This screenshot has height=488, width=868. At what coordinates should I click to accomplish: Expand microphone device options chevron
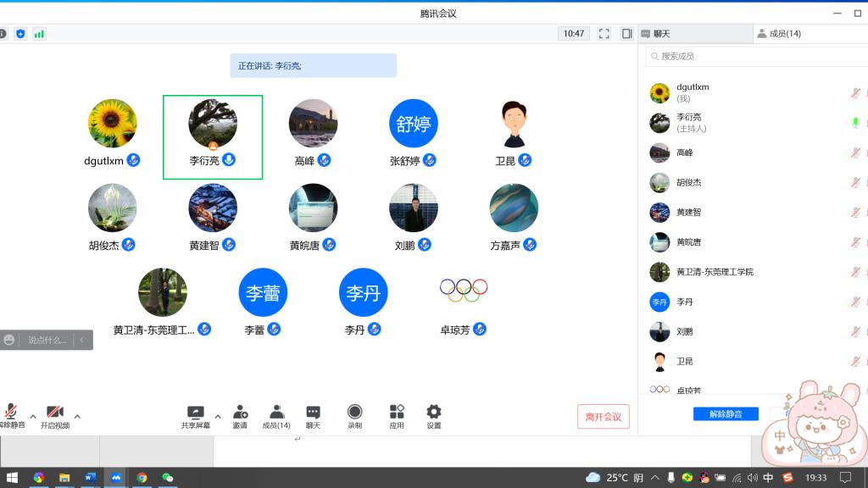point(32,416)
